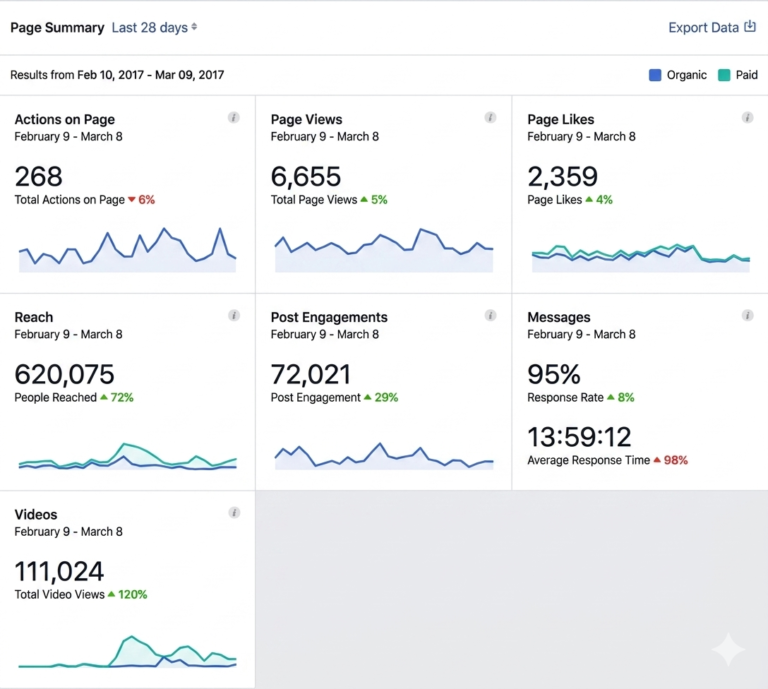
Task: Open info icon on Page Likes card
Action: (x=747, y=118)
